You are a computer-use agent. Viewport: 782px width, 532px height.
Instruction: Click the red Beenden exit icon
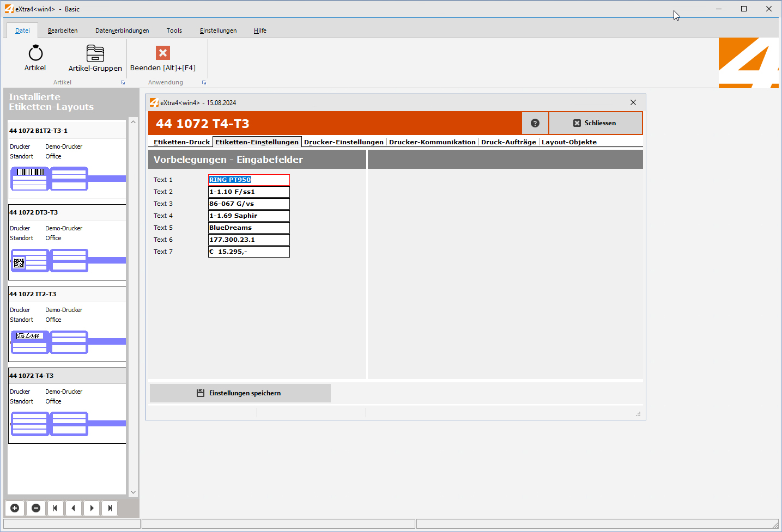coord(162,53)
